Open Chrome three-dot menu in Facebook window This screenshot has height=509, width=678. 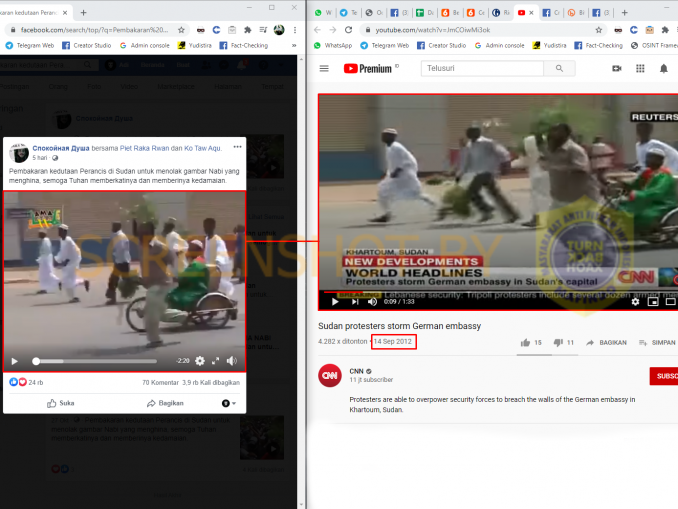click(x=295, y=30)
